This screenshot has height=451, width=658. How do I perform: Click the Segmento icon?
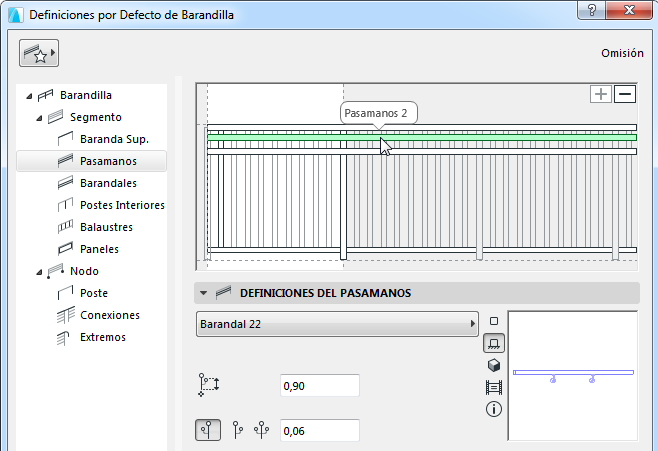[x=55, y=117]
